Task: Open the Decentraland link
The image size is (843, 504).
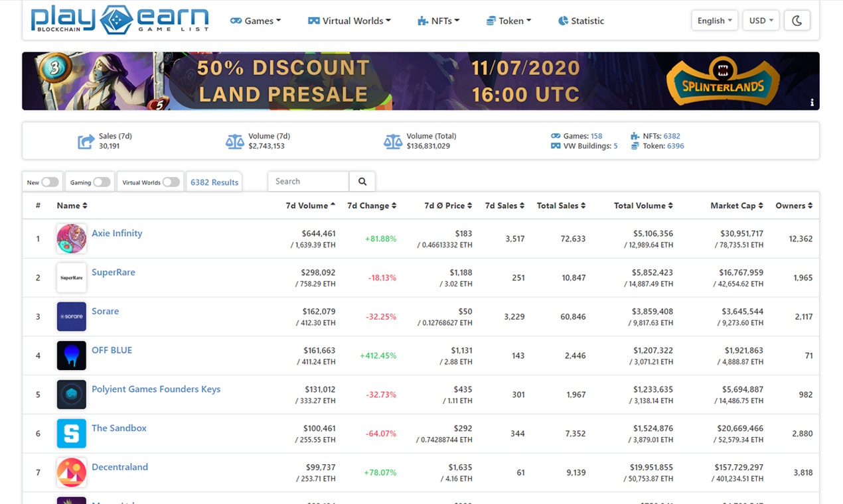Action: coord(119,467)
